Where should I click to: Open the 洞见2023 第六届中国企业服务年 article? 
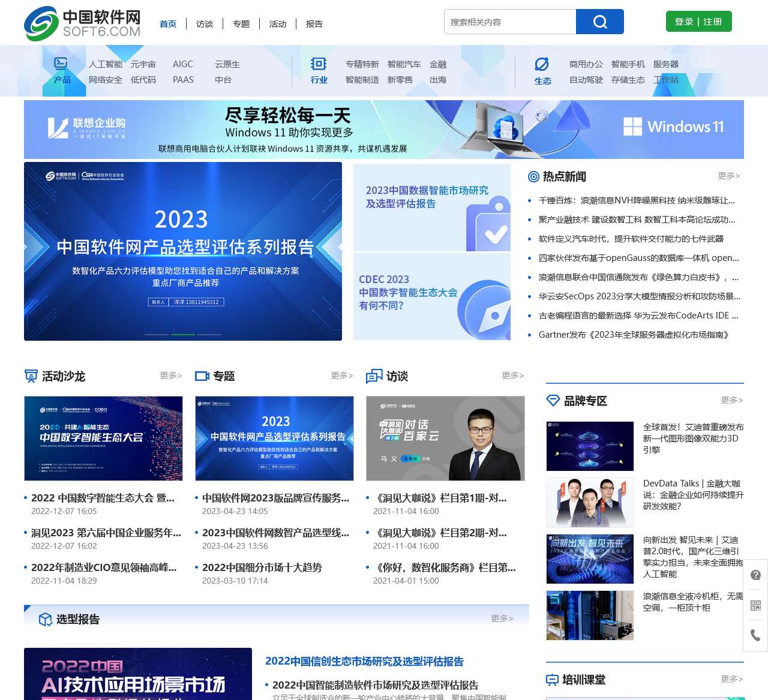pos(106,533)
